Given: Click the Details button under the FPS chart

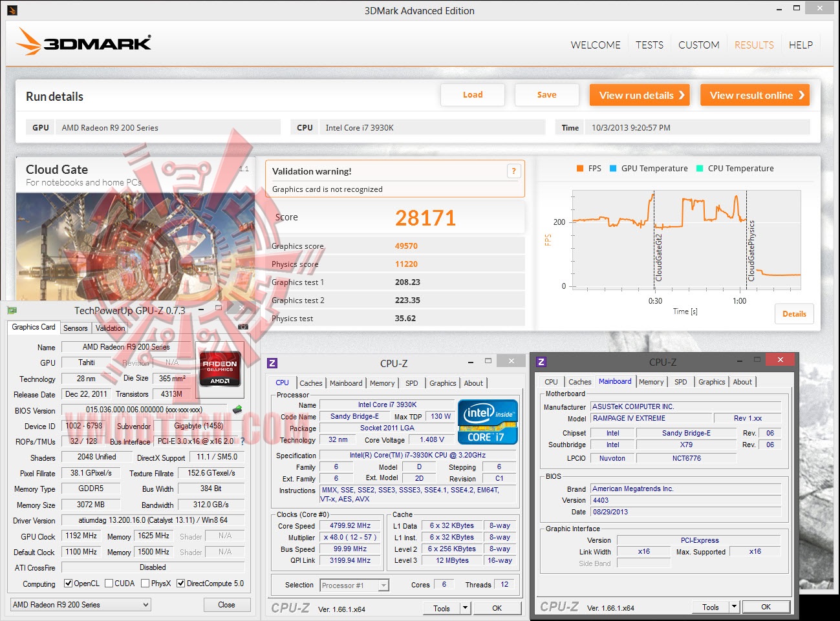Looking at the screenshot, I should tap(794, 314).
